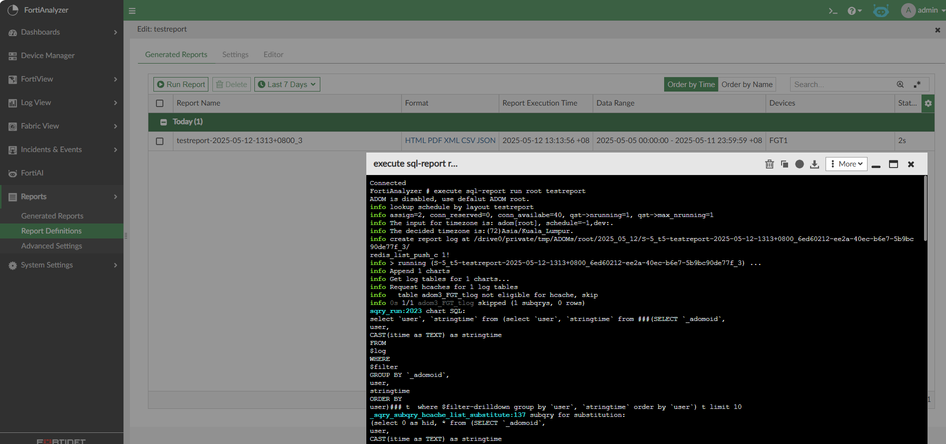This screenshot has height=444, width=946.
Task: Tick the select-all checkbox in table header
Action: (x=159, y=103)
